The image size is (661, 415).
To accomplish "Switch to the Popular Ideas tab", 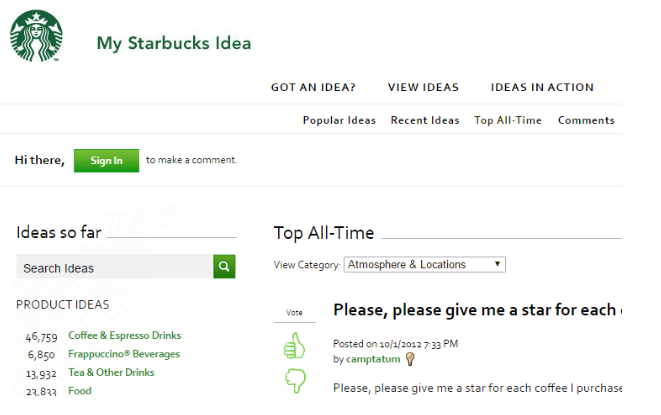I will point(339,120).
